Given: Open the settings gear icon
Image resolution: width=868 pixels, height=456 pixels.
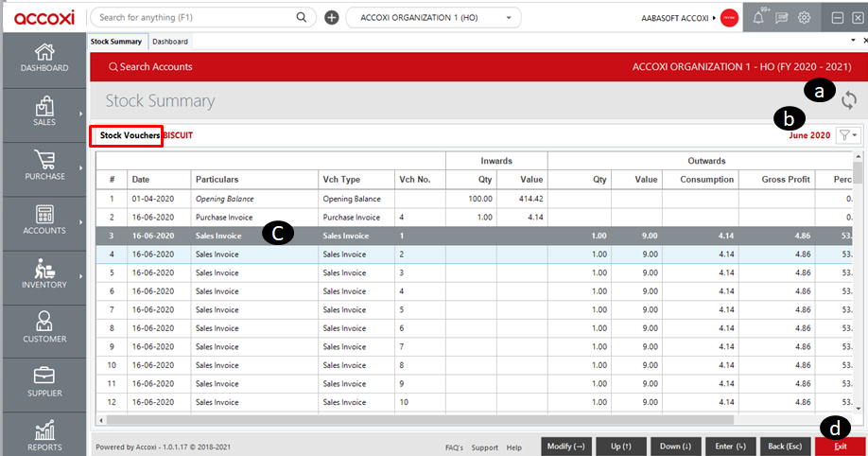Looking at the screenshot, I should point(805,18).
